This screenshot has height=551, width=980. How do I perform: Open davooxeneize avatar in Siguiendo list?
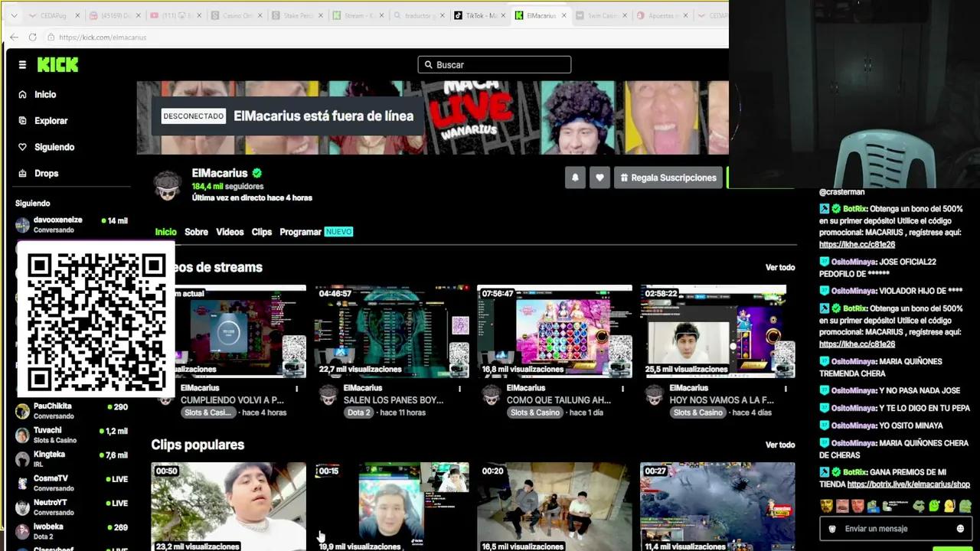coord(22,225)
